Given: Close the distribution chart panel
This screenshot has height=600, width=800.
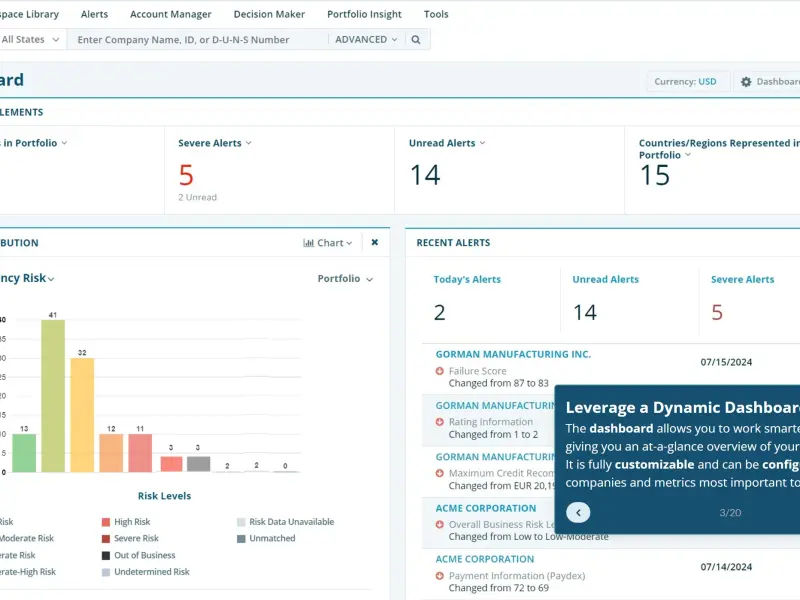Looking at the screenshot, I should pyautogui.click(x=375, y=242).
